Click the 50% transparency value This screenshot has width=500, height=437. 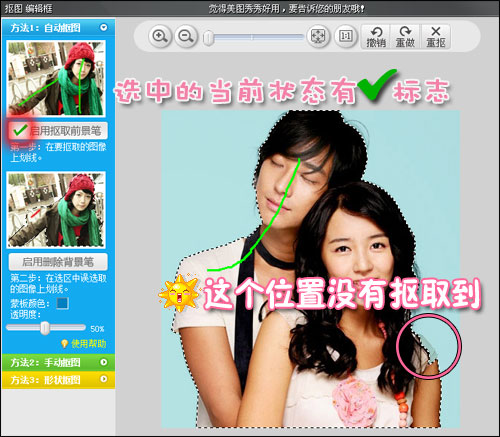point(97,329)
